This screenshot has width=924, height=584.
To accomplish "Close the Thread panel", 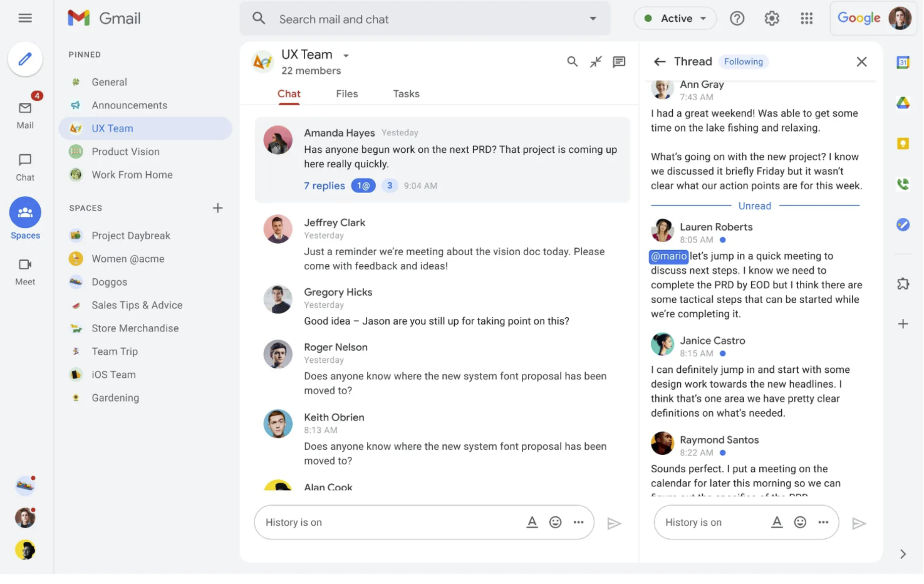I will (x=862, y=61).
